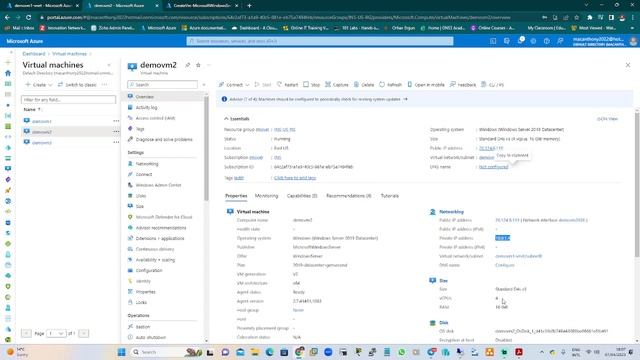Open the Windows Start button

pos(121,352)
